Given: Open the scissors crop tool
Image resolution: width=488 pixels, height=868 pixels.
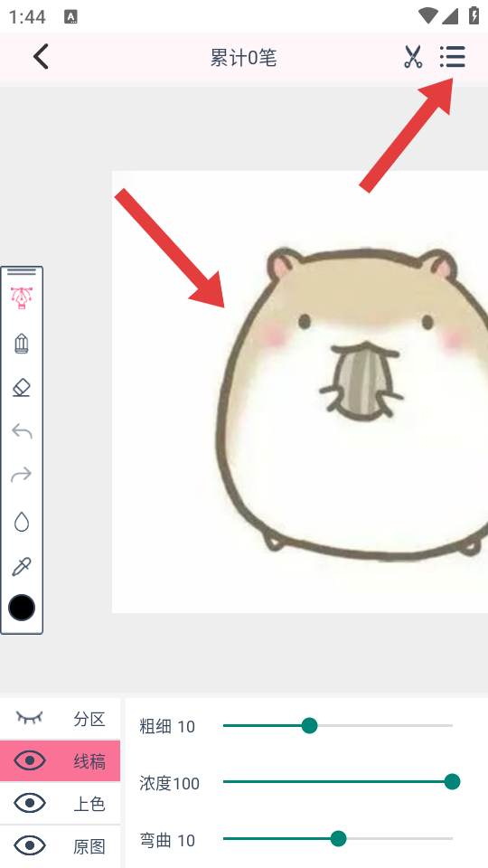Looking at the screenshot, I should [413, 57].
